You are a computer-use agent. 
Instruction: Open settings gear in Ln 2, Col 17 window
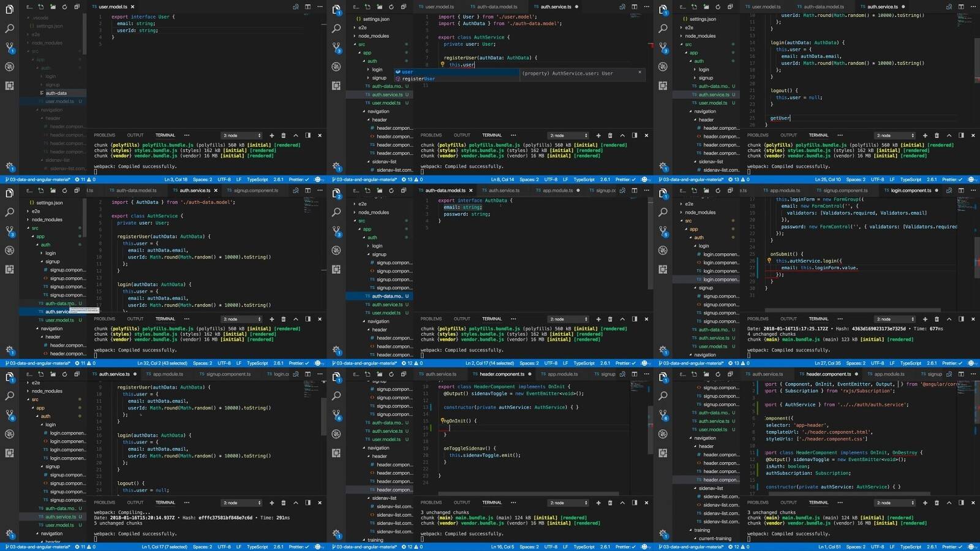tap(336, 350)
